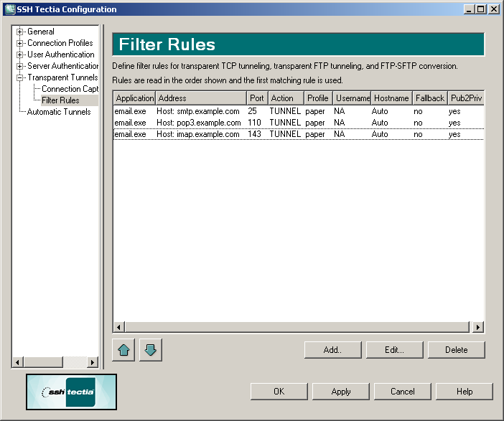This screenshot has height=421, width=504.
Task: Sort by Address column header
Action: click(201, 98)
